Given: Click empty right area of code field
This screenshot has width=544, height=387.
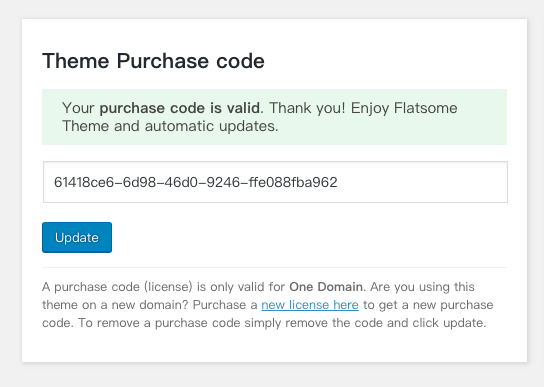Looking at the screenshot, I should (x=423, y=182).
